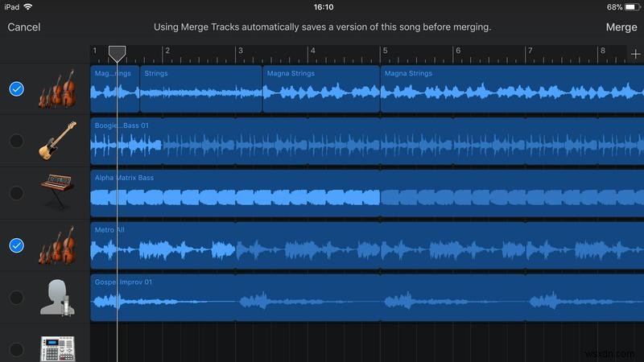Tap bar 2 on the ruler

coord(167,51)
